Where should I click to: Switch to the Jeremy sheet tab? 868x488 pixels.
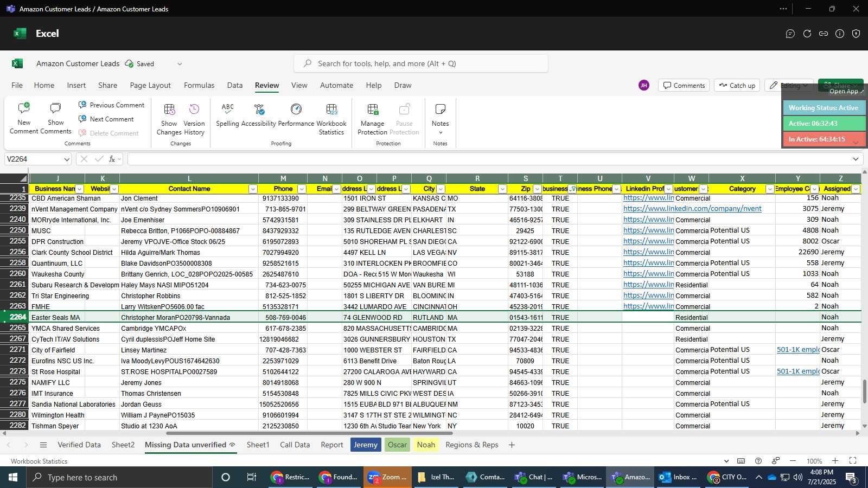tap(366, 445)
